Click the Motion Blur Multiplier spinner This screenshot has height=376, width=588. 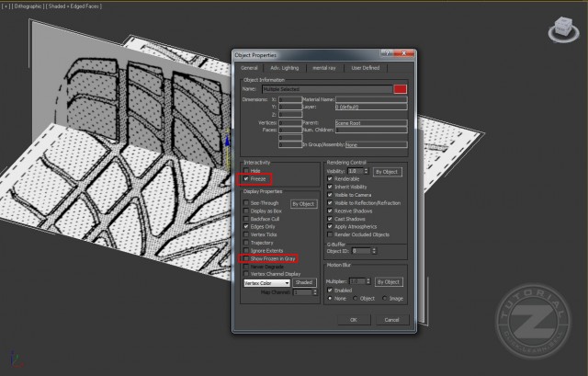pos(368,281)
